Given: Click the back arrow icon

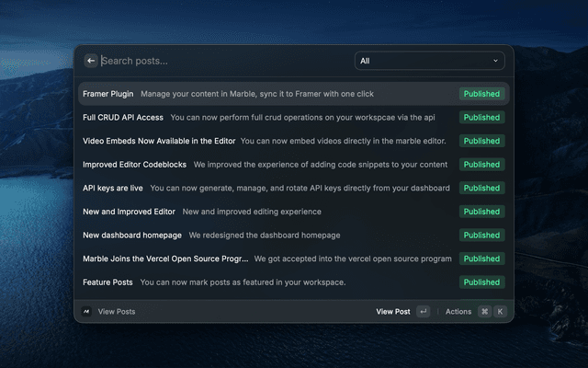Looking at the screenshot, I should tap(91, 61).
